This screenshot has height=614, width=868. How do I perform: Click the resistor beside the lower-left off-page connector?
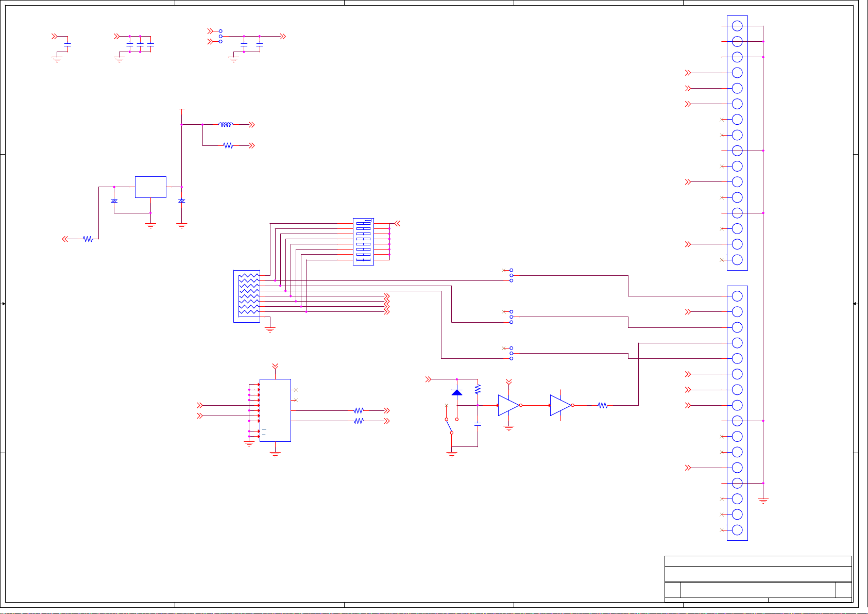click(88, 239)
